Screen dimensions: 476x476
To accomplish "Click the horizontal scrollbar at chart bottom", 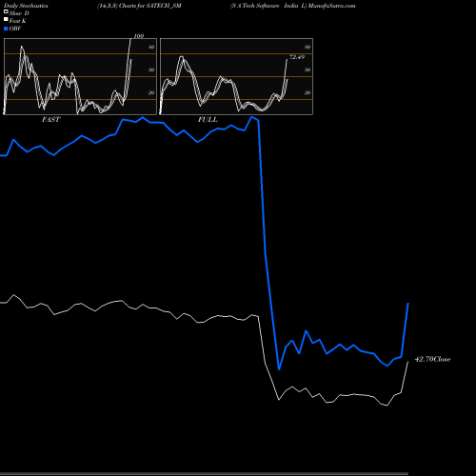I will click(204, 473).
